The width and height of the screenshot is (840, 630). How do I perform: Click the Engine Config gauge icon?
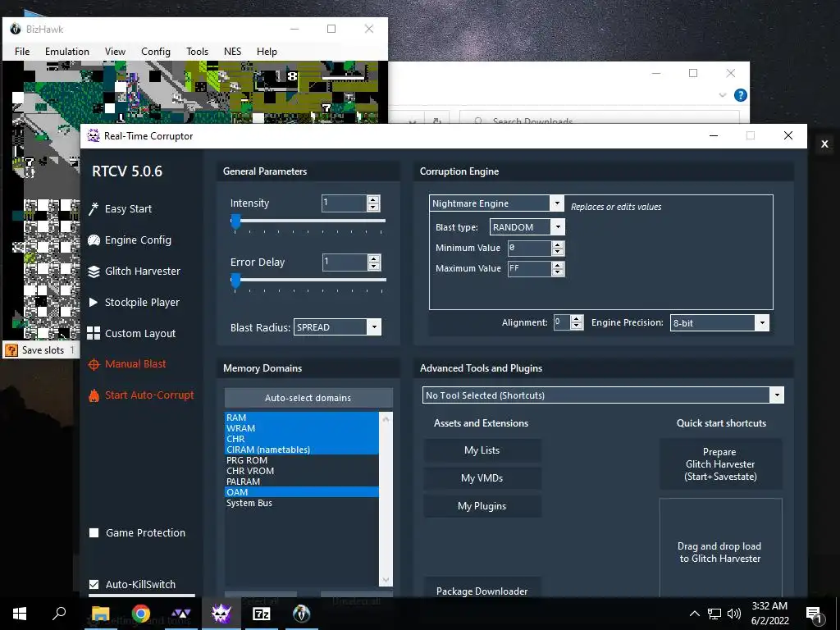tap(94, 240)
